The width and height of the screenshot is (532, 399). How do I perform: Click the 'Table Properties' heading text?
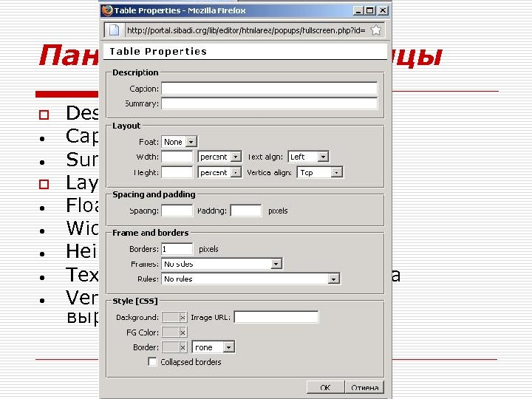[158, 51]
